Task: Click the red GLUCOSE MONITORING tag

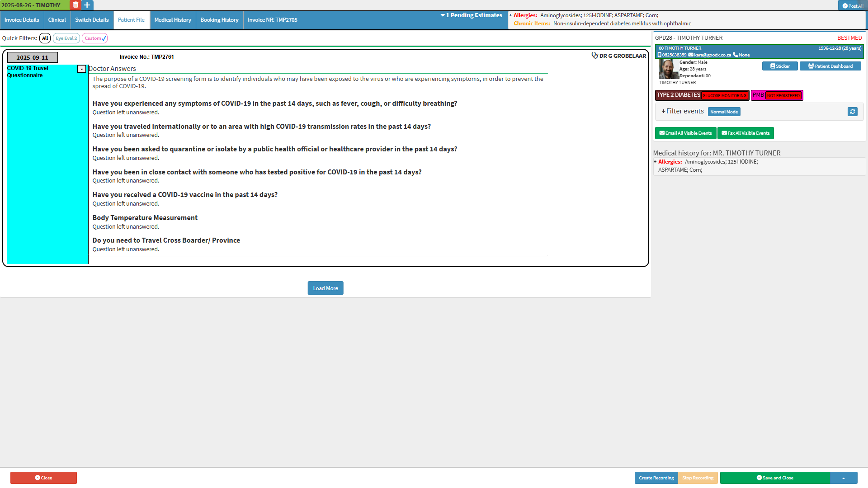Action: (x=724, y=96)
